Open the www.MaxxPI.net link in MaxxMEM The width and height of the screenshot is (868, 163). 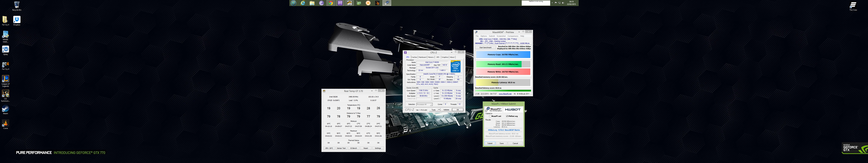click(x=505, y=94)
